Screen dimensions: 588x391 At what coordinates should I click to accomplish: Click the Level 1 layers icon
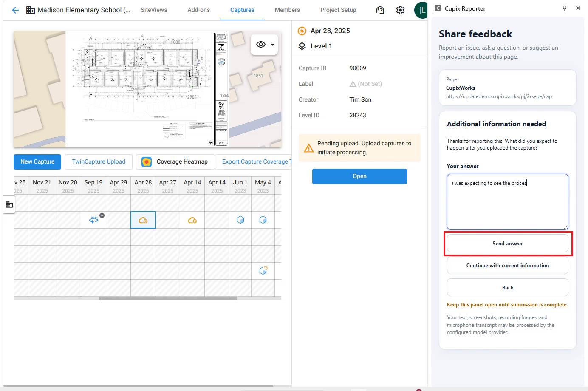(x=302, y=46)
